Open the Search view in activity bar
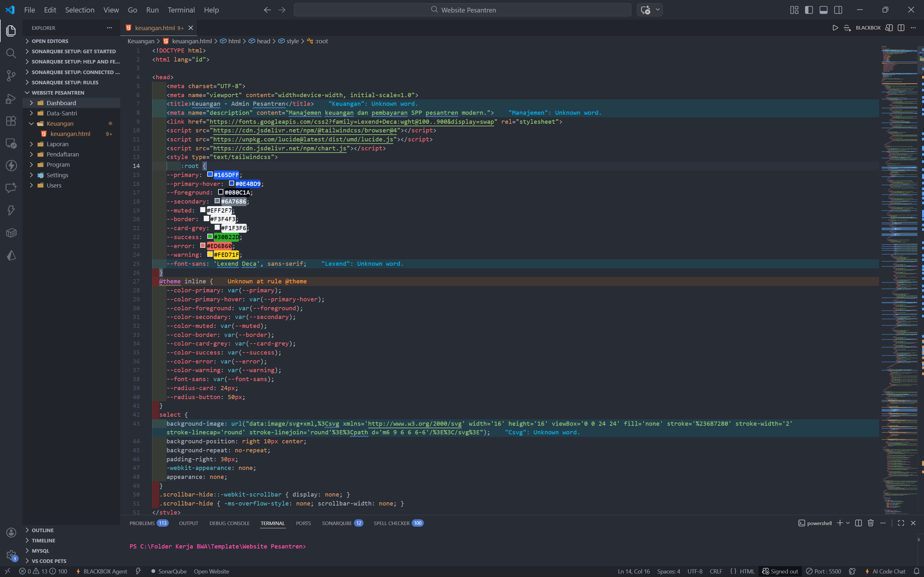 tap(11, 53)
